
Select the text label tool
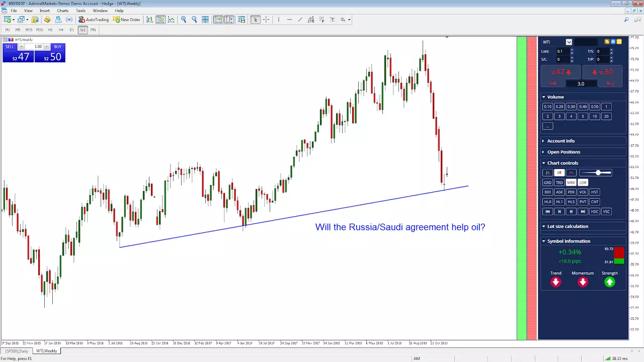(x=332, y=20)
